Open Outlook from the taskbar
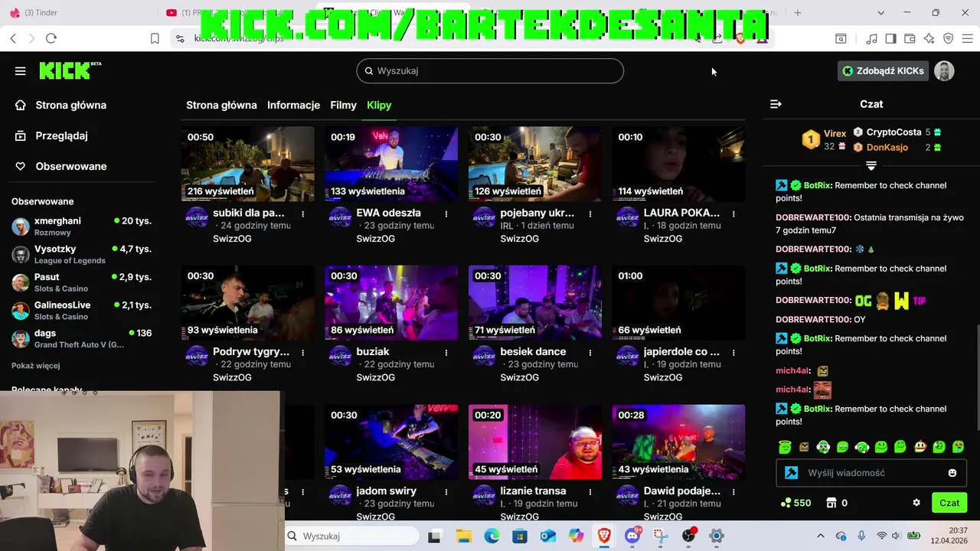Screen dimensions: 980x551 (548, 536)
